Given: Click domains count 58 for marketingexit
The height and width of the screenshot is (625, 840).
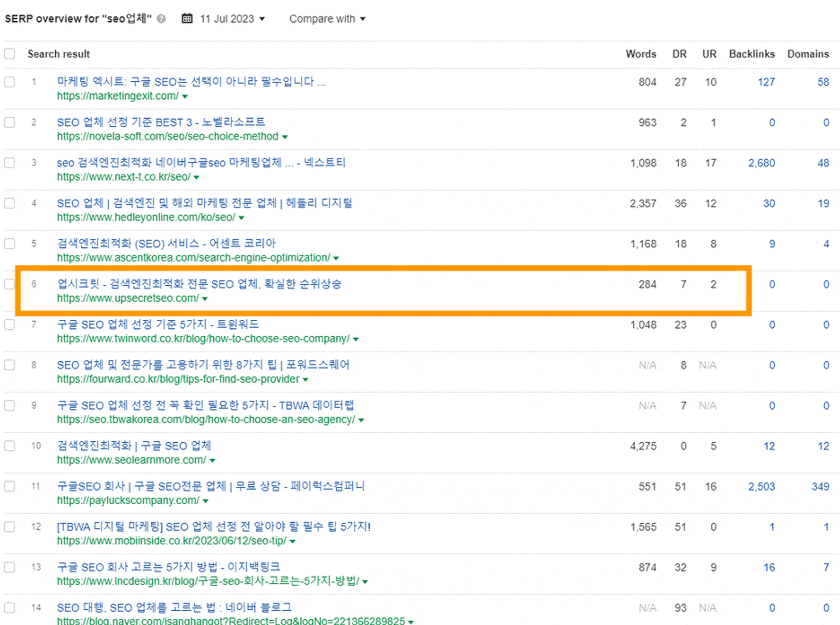Looking at the screenshot, I should click(x=823, y=82).
